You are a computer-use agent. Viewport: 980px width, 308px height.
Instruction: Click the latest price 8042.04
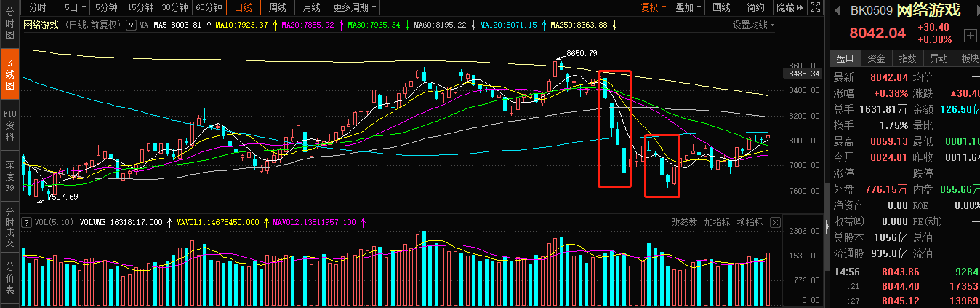tap(877, 33)
